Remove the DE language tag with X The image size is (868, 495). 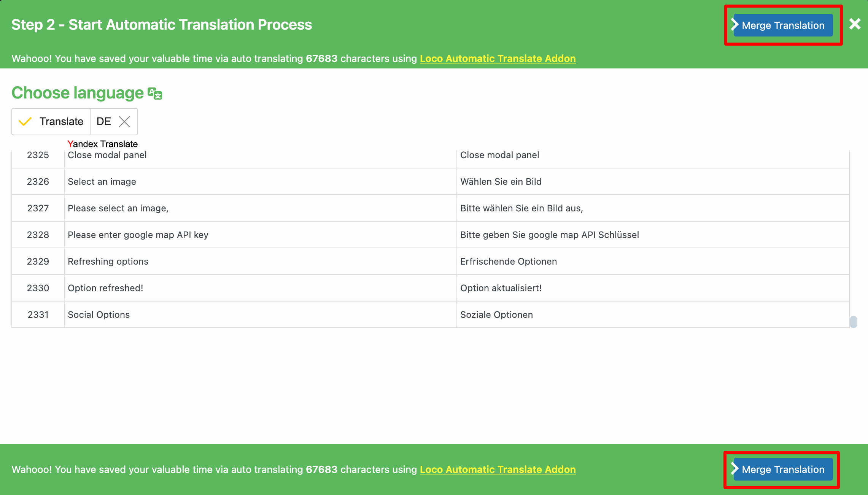125,122
